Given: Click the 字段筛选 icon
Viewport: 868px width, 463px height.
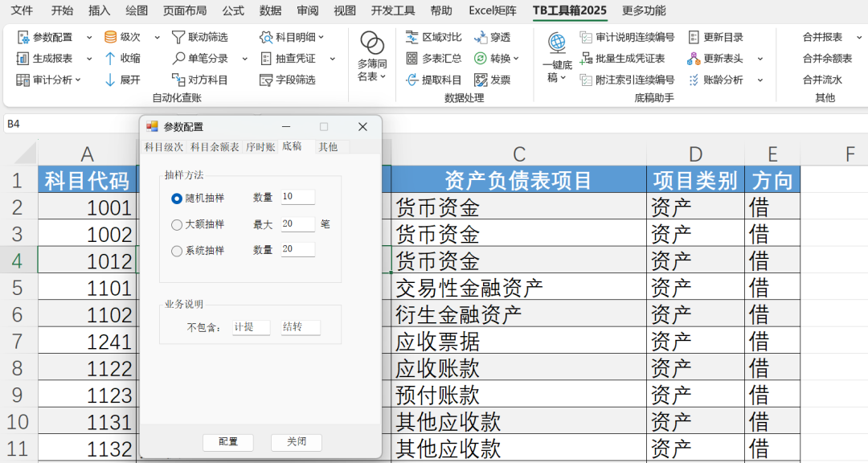Looking at the screenshot, I should point(266,80).
